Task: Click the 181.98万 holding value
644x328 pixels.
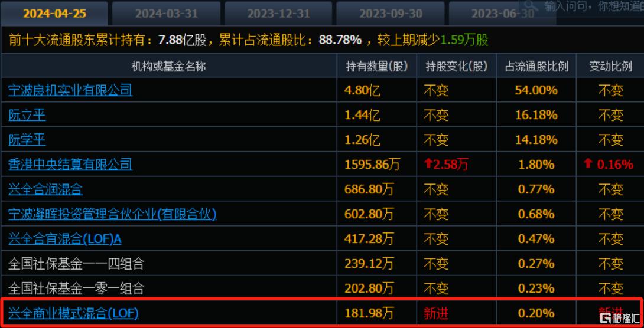Action: 369,314
